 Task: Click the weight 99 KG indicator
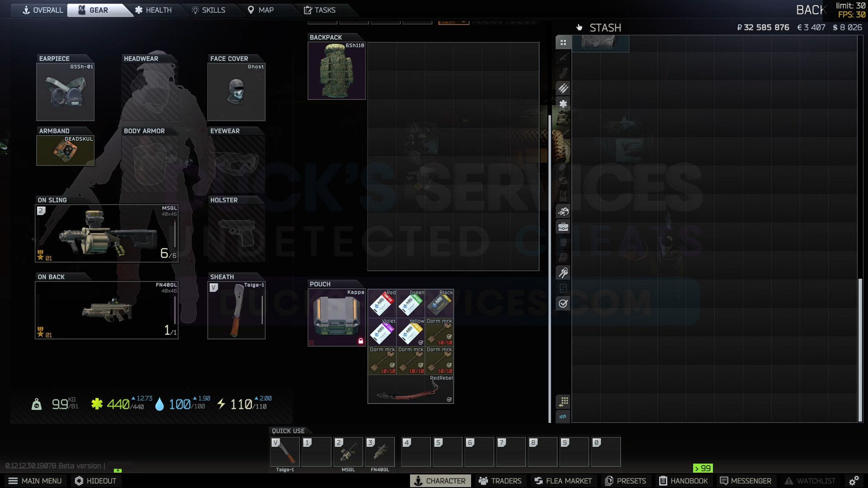click(55, 404)
